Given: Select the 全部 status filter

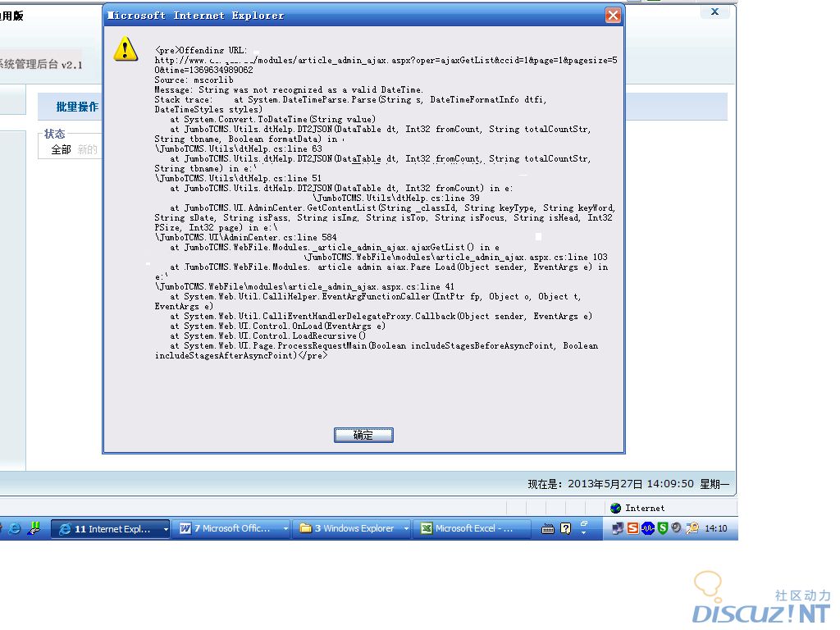Looking at the screenshot, I should (61, 149).
